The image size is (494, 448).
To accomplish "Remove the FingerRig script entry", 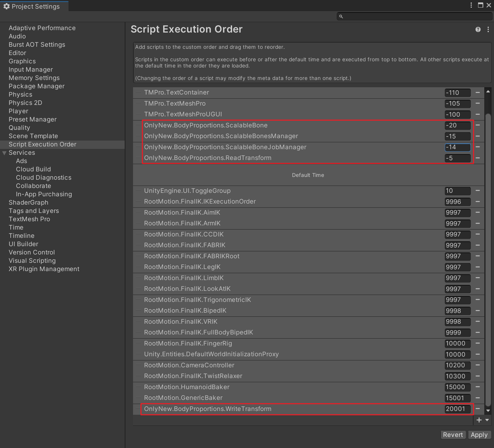I will point(478,343).
